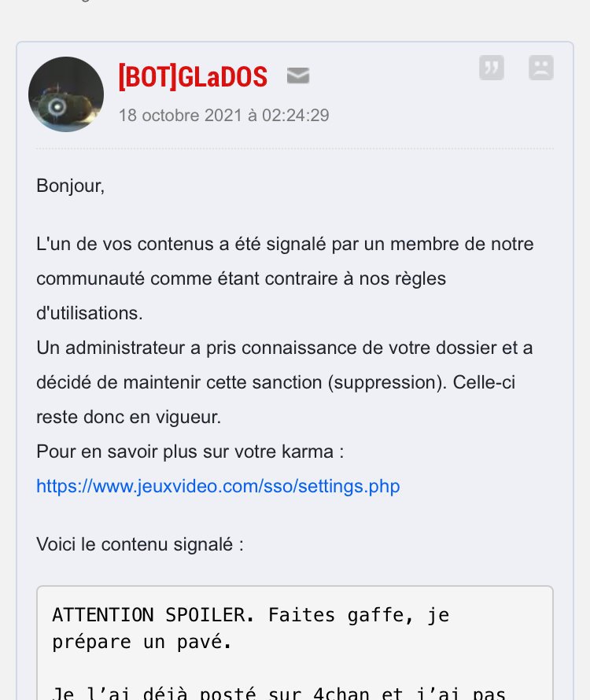Click the 'reste donc en vigueur.' text
This screenshot has height=700, width=590.
(x=129, y=417)
